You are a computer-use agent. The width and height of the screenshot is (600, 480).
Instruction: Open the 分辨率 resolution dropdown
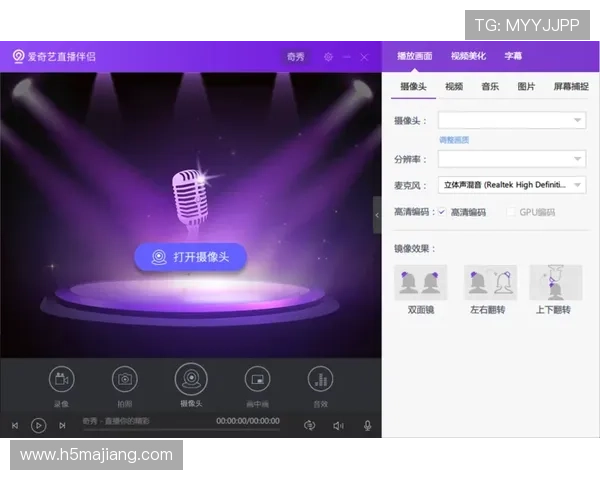(512, 159)
